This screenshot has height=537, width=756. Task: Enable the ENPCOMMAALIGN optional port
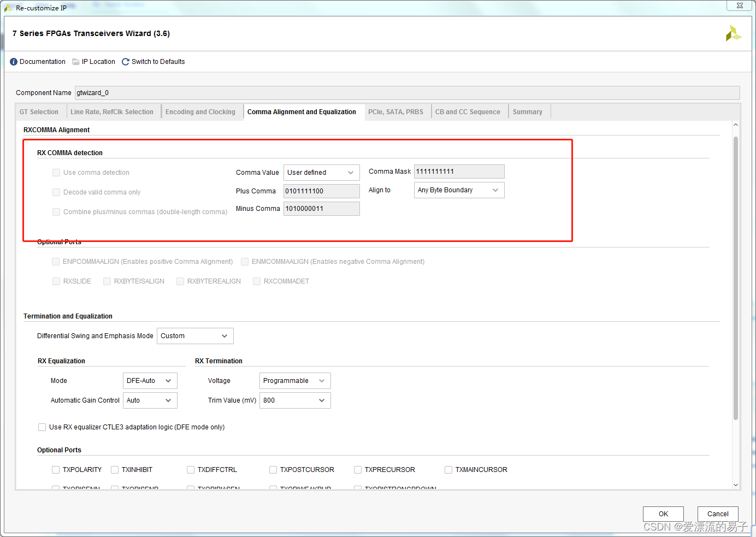(56, 262)
